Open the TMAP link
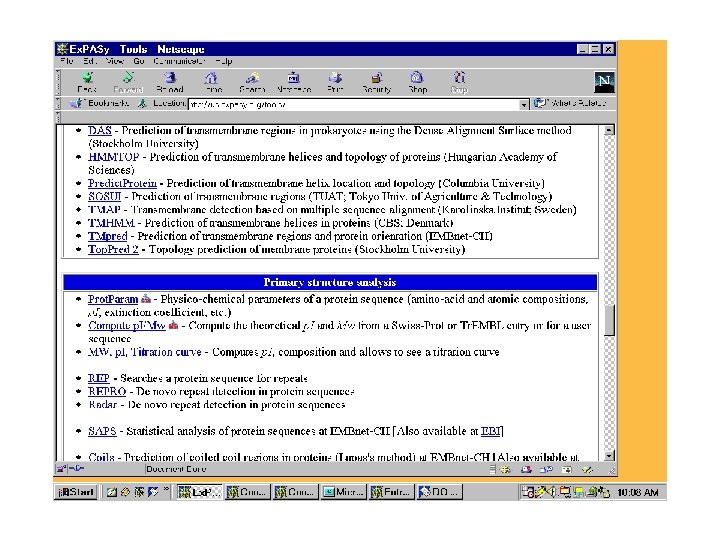 104,210
